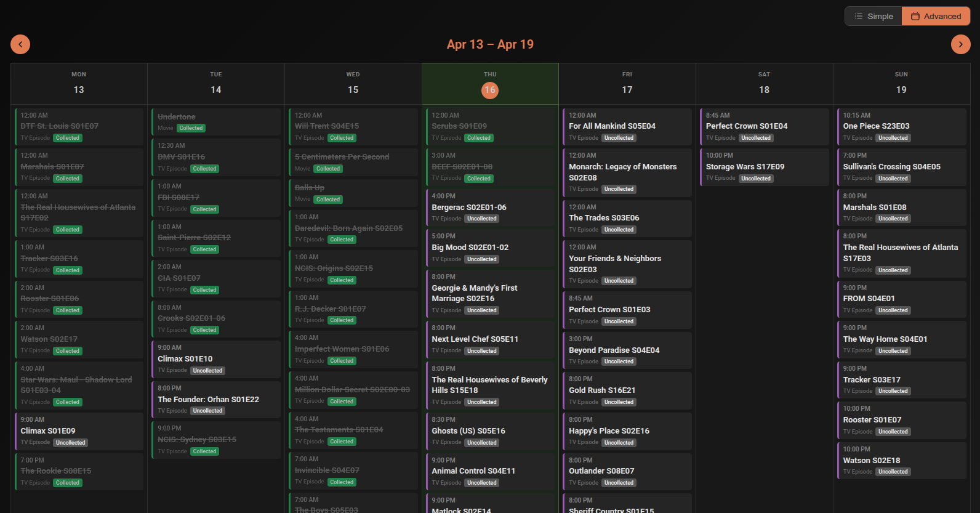Screen dimensions: 980x513
Task: Switch to Advanced view
Action: coord(936,17)
